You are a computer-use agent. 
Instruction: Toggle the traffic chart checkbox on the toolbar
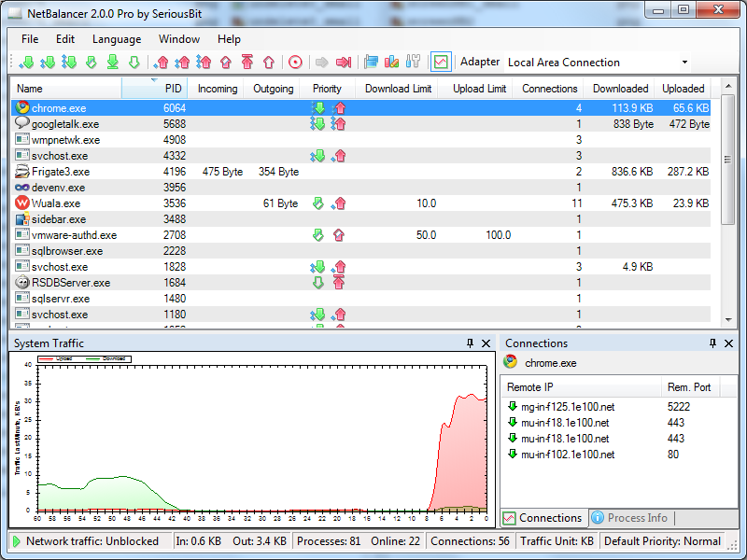(x=439, y=62)
